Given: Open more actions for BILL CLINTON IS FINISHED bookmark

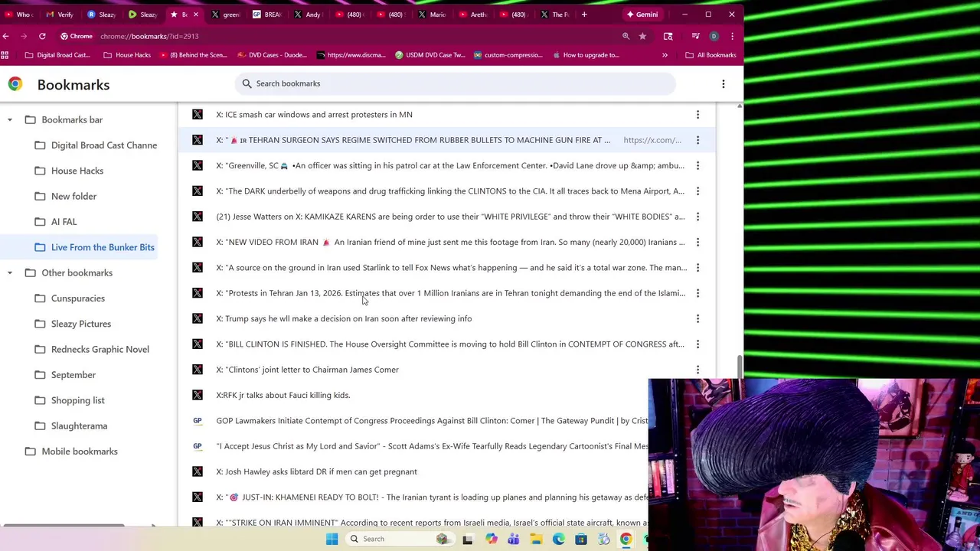Looking at the screenshot, I should click(x=697, y=344).
